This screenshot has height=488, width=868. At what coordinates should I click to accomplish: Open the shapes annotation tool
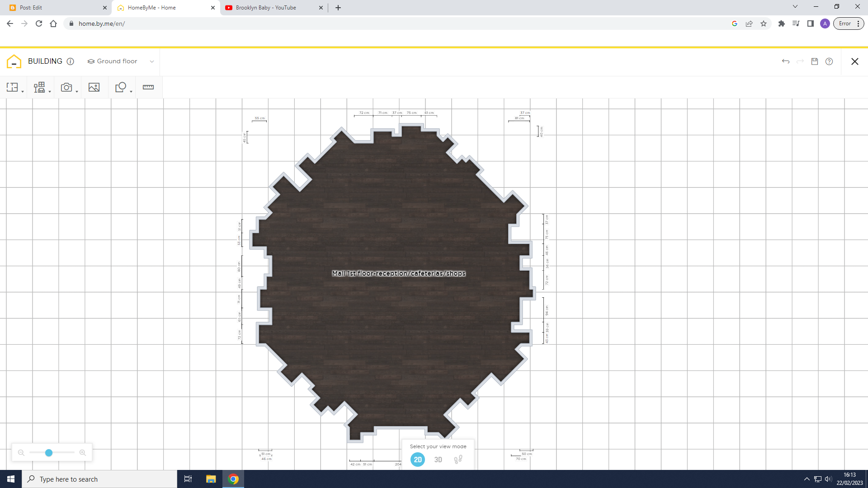(121, 87)
